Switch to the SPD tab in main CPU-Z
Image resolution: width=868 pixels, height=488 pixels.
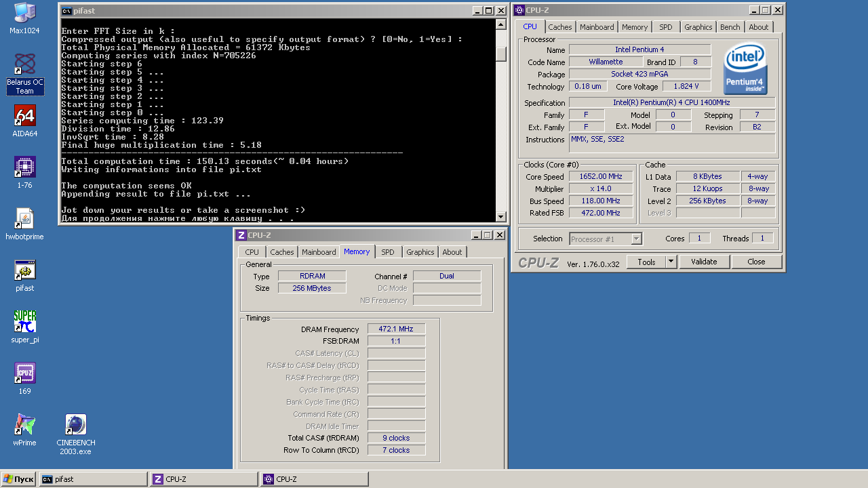[666, 27]
